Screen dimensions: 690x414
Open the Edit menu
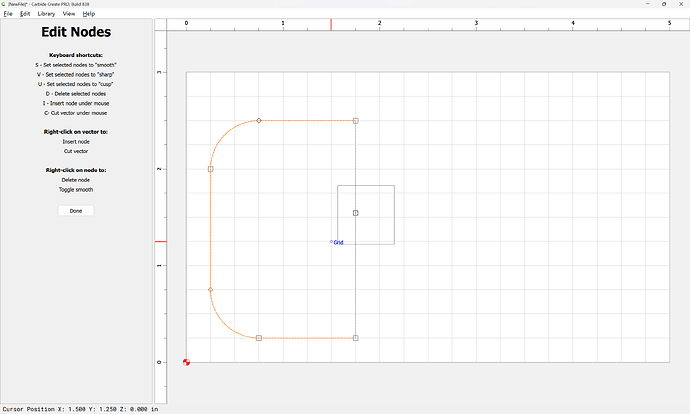click(x=25, y=14)
